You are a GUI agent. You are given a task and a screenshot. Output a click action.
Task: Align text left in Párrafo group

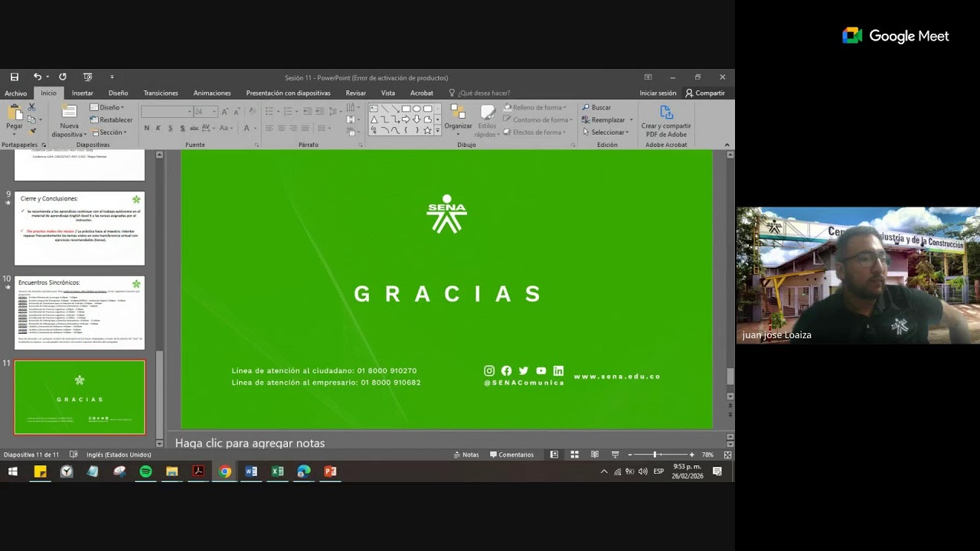(x=269, y=128)
